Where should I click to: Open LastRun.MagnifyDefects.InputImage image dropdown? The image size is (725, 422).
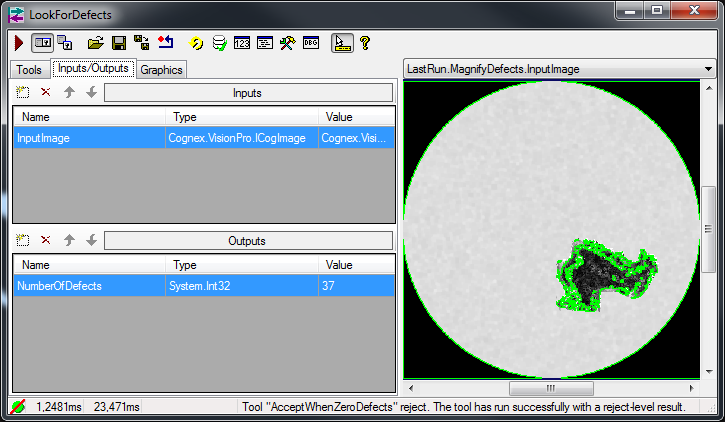pyautogui.click(x=559, y=69)
